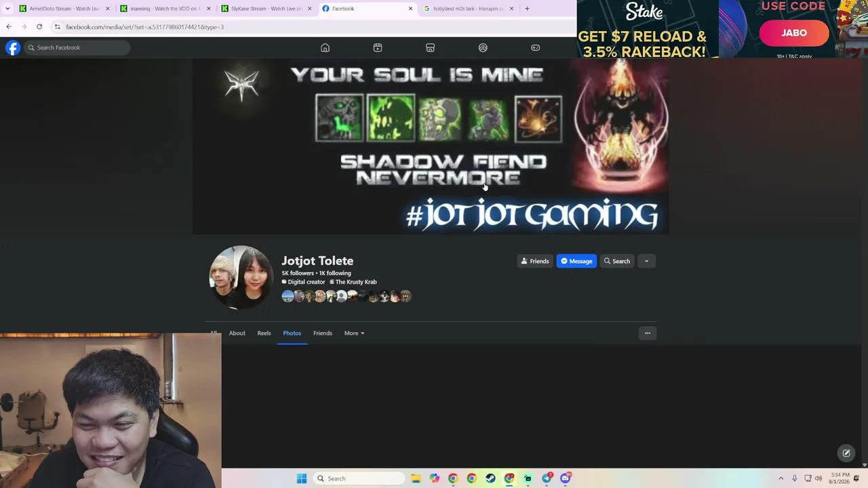868x488 pixels.
Task: Switch to the Friends profile tab
Action: pos(323,333)
